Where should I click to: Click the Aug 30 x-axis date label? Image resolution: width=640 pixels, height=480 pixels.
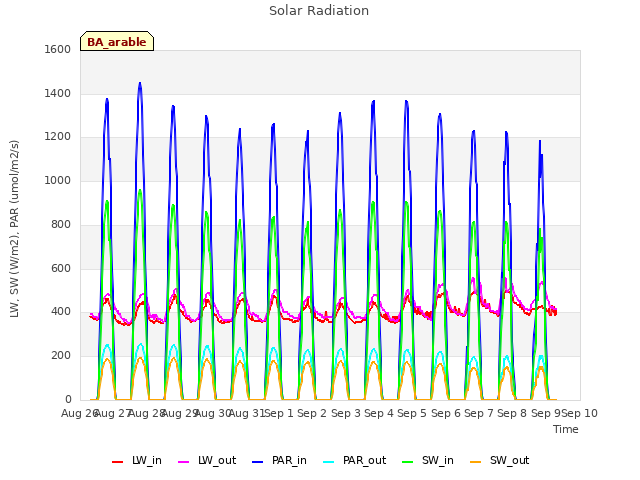pos(213,413)
